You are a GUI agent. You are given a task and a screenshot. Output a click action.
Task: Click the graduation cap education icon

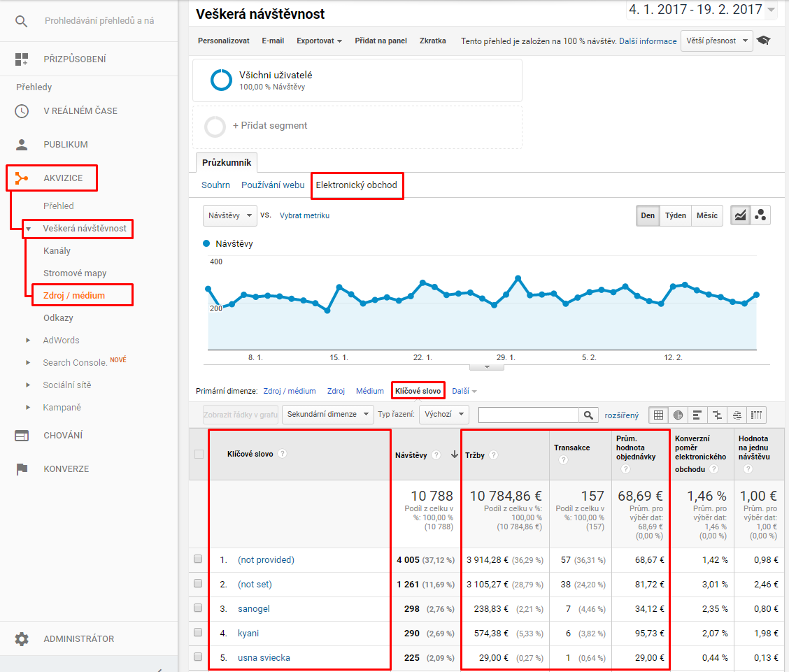pyautogui.click(x=763, y=41)
